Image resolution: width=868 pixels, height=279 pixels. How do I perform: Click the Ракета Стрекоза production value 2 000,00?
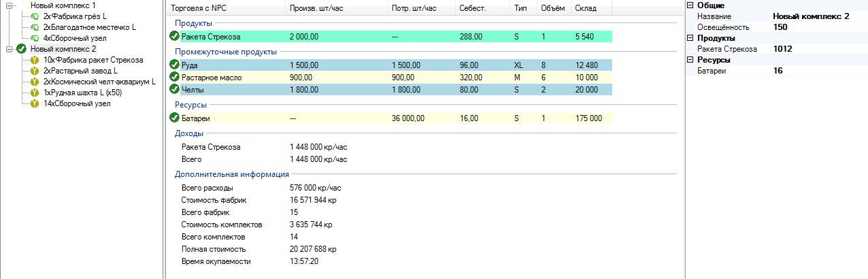[304, 37]
